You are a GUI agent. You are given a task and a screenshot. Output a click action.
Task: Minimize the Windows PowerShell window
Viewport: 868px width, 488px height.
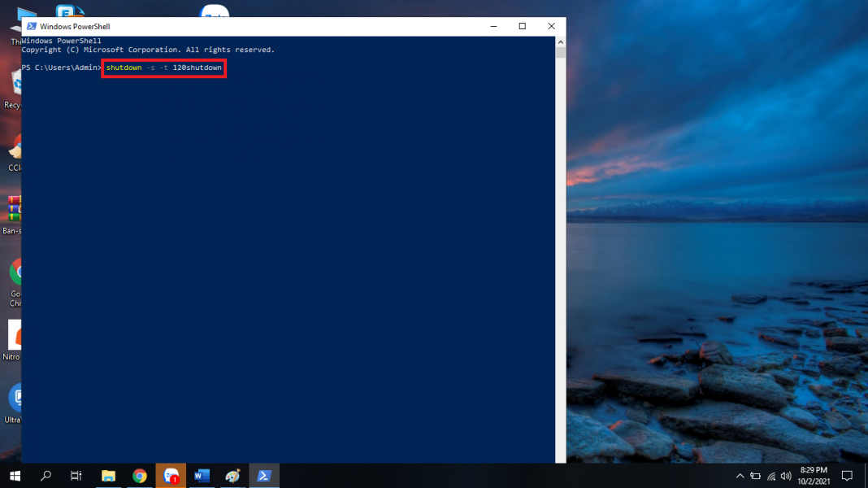tap(493, 26)
